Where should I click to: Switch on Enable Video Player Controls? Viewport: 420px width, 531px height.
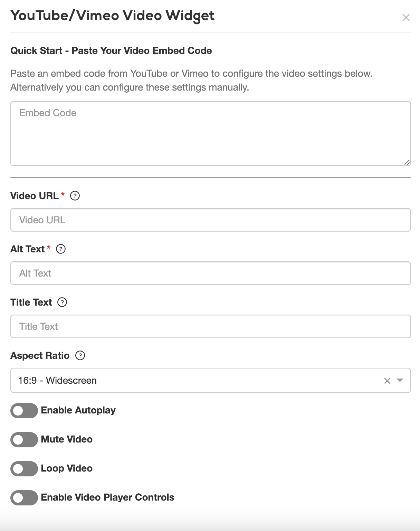click(24, 498)
